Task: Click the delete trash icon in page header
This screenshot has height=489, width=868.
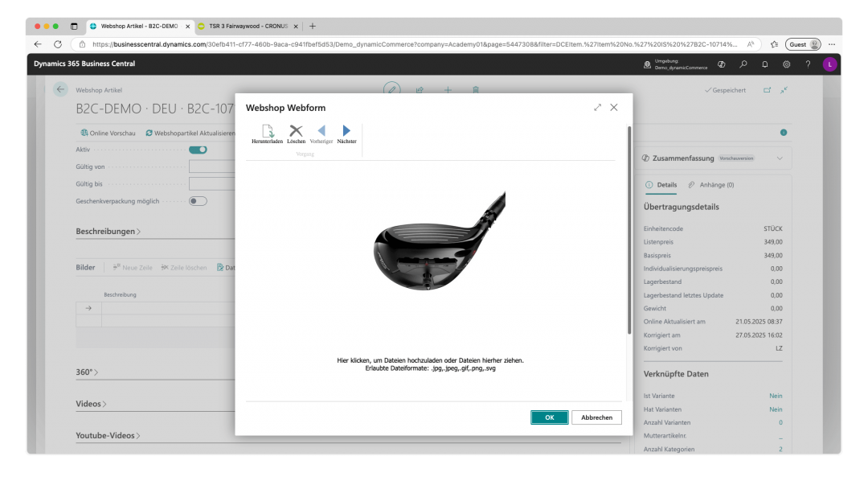Action: click(x=476, y=90)
